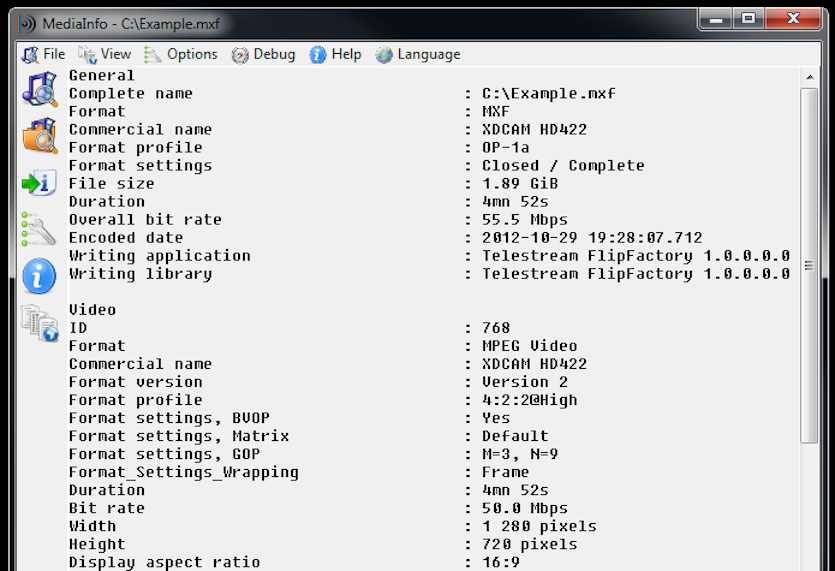This screenshot has width=835, height=571.
Task: Click the MediaInfo title bar app icon
Action: pyautogui.click(x=28, y=23)
